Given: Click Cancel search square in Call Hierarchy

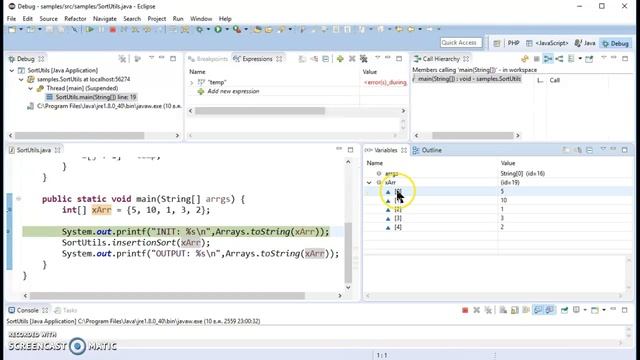Looking at the screenshot, I should (x=536, y=59).
